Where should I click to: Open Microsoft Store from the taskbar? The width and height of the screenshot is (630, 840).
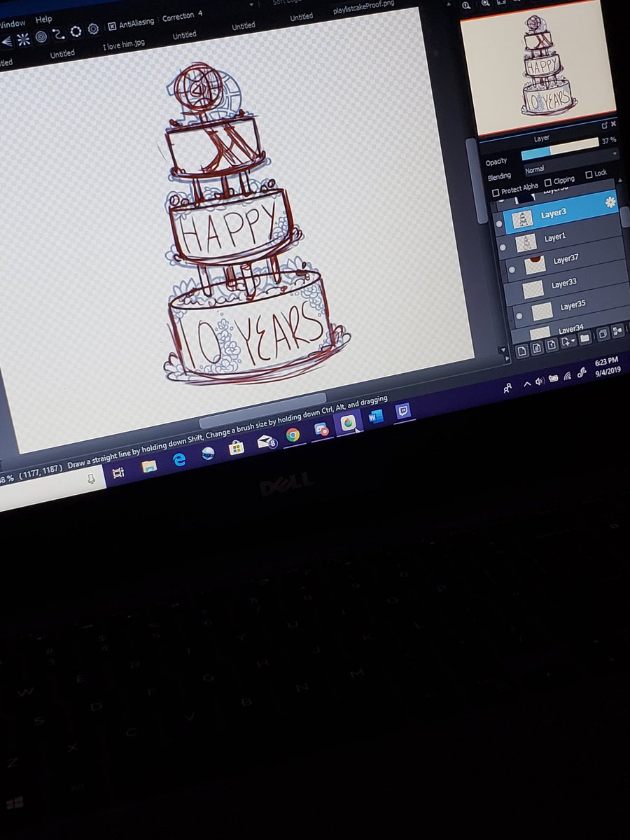click(x=237, y=447)
